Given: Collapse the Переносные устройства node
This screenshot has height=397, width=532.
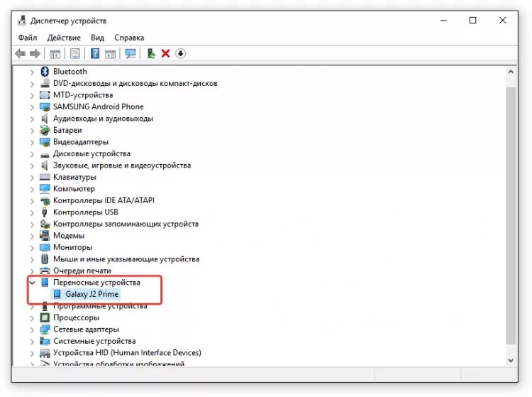Looking at the screenshot, I should tap(32, 283).
